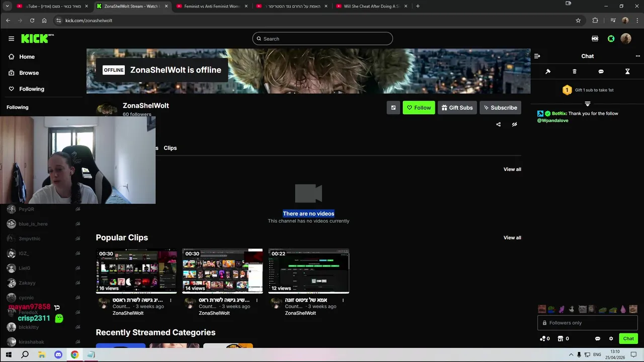Open options menu for 16 views clip
The height and width of the screenshot is (362, 644).
pyautogui.click(x=171, y=300)
